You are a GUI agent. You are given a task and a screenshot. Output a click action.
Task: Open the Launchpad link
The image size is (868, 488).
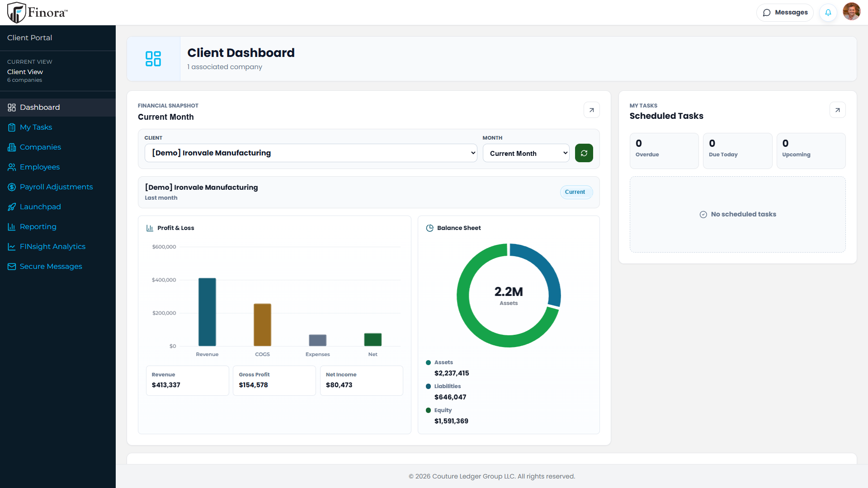[58, 207]
